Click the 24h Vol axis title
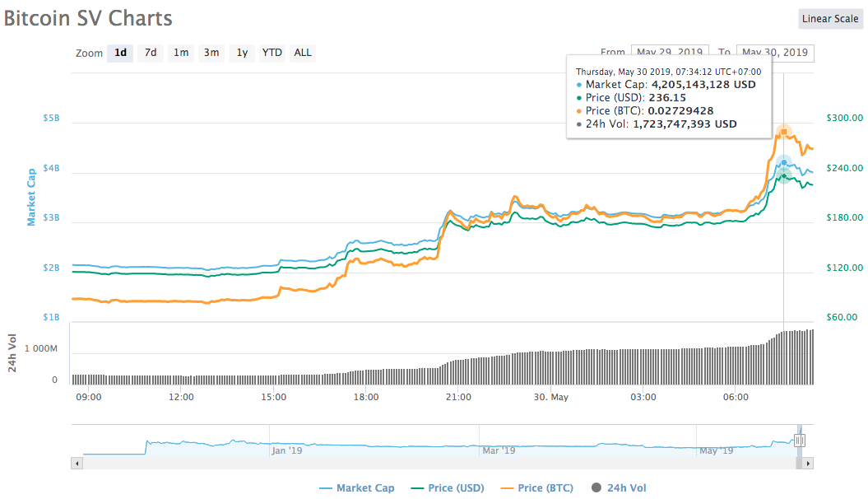Screen dimensions: 868x499 pyautogui.click(x=12, y=352)
